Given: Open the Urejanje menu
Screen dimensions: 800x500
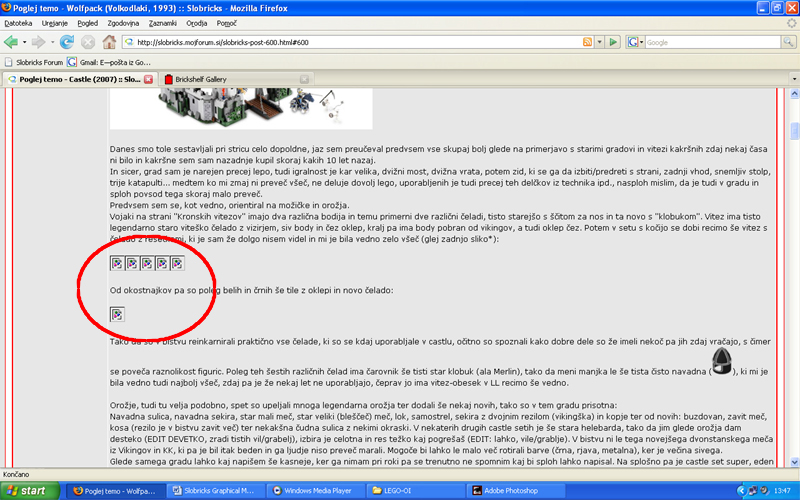Looking at the screenshot, I should [55, 23].
